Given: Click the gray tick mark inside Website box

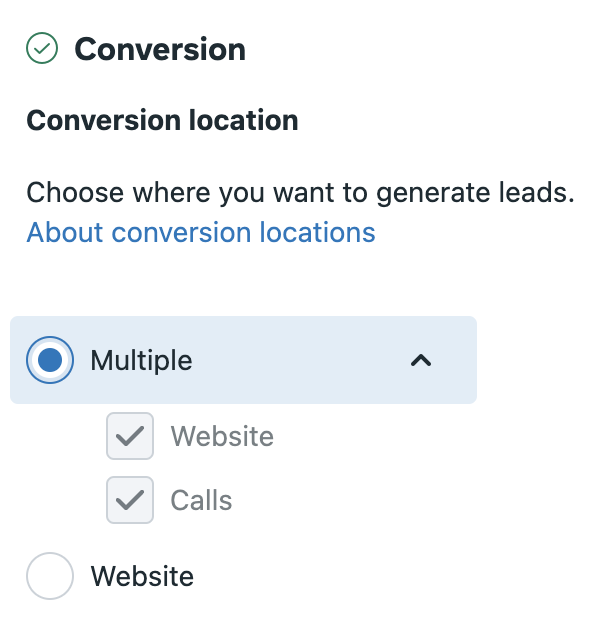Looking at the screenshot, I should click(x=130, y=436).
